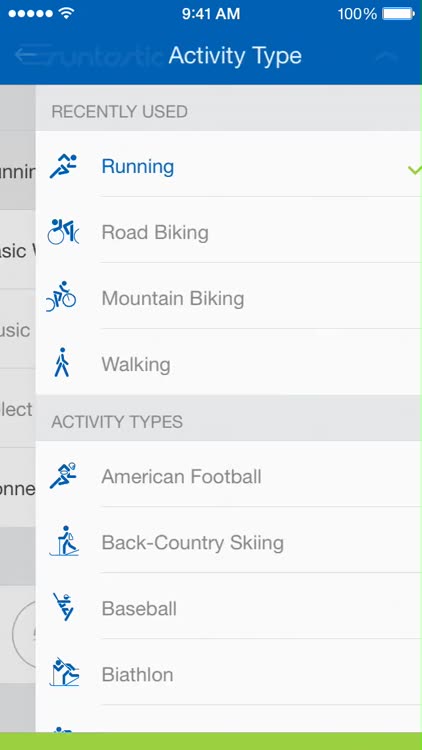Tap the faded chevron in header right

coord(387,56)
